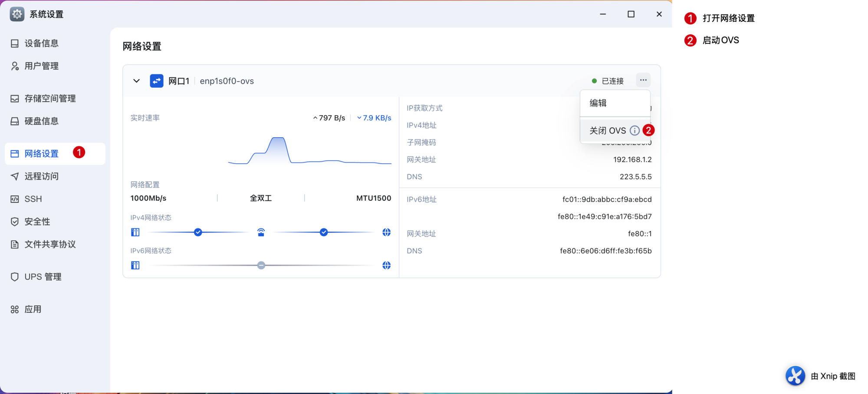This screenshot has height=394, width=868.
Task: Open Disk Info (硬盘信息) page
Action: point(41,121)
